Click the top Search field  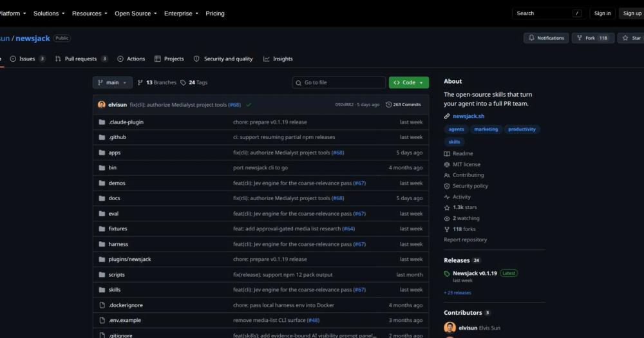coord(549,14)
